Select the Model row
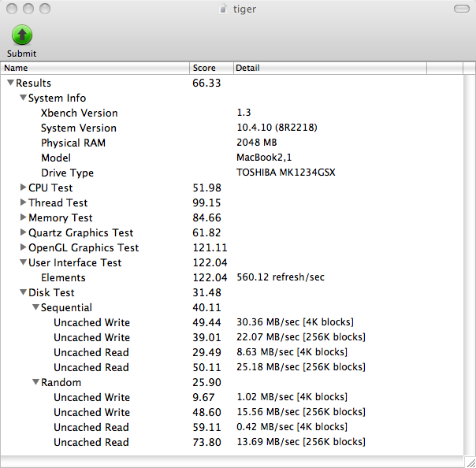Viewport: 476px width, 468px height. (x=232, y=158)
